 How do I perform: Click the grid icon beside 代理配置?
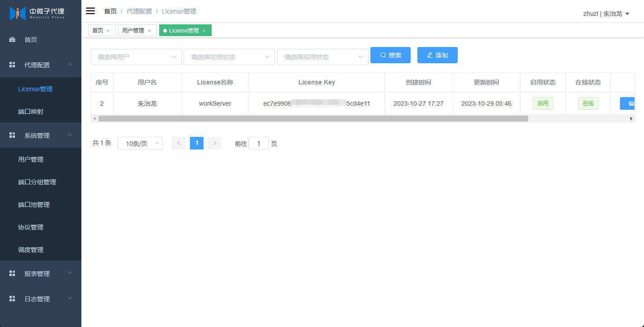[12, 65]
